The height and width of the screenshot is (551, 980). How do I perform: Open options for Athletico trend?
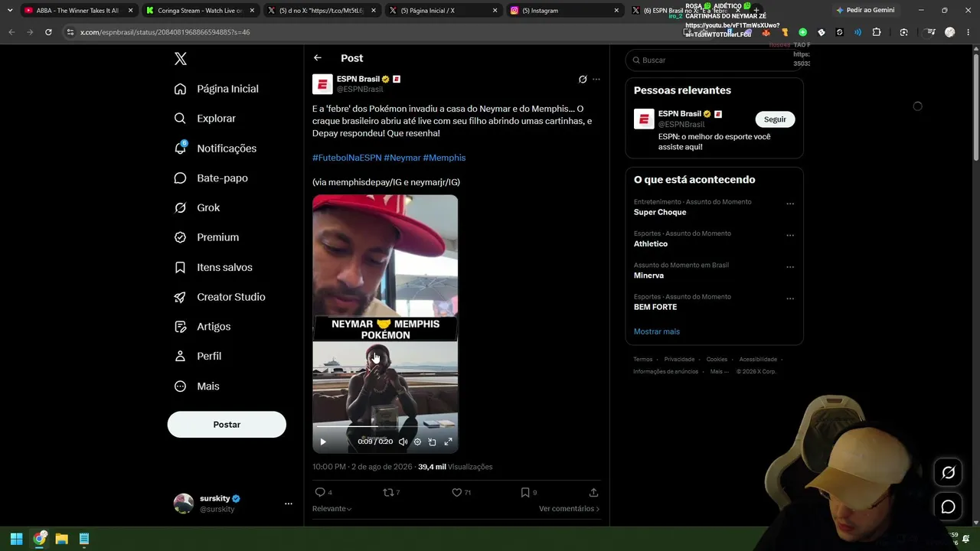790,236
